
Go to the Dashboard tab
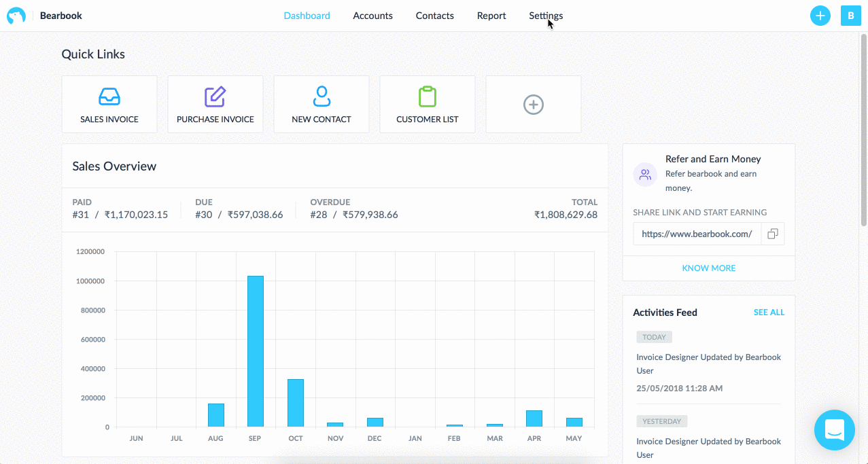[x=307, y=16]
